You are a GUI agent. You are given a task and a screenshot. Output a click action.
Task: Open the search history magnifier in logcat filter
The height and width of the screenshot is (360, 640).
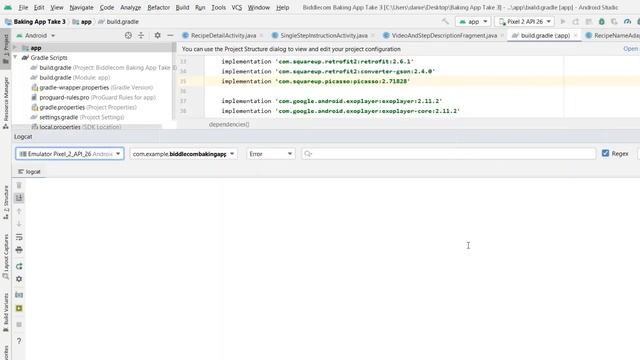pos(308,154)
